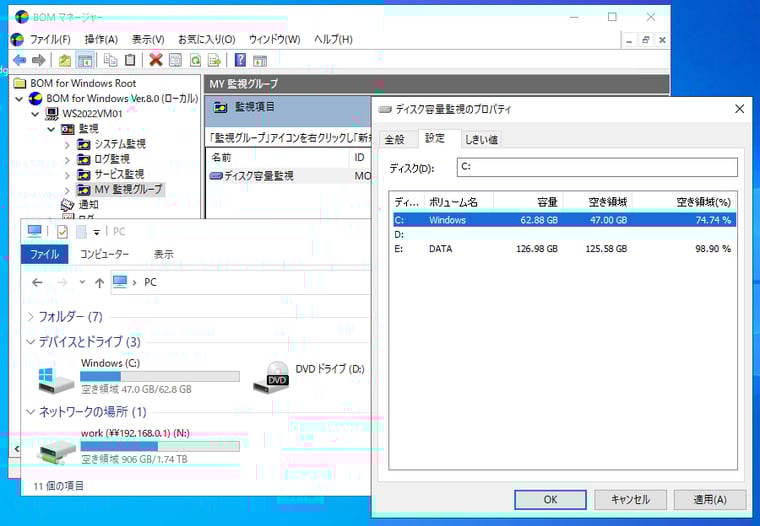Click the red X delete toolbar icon
The height and width of the screenshot is (526, 760).
[x=156, y=60]
